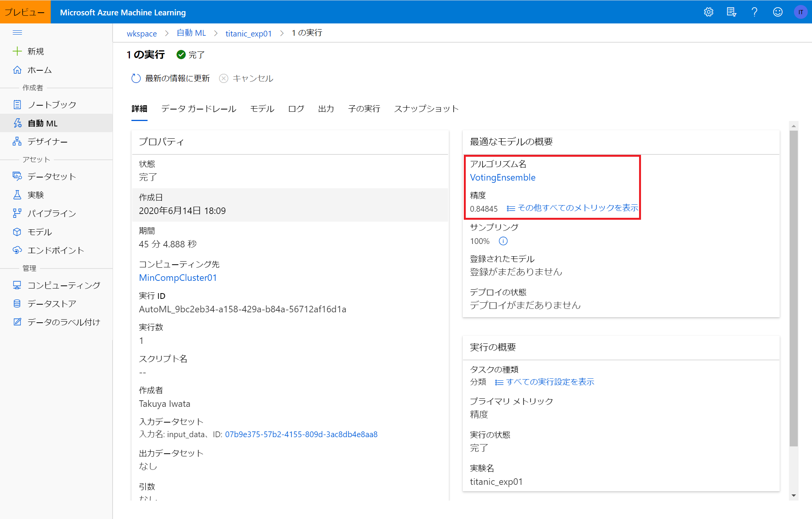The image size is (812, 519).
Task: Send feedback via the smiley icon
Action: pos(777,12)
